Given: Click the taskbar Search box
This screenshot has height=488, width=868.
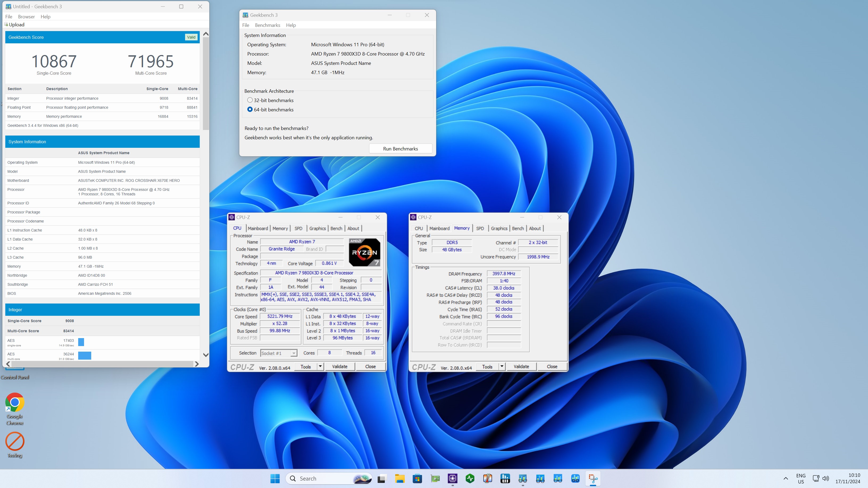Looking at the screenshot, I should 328,478.
